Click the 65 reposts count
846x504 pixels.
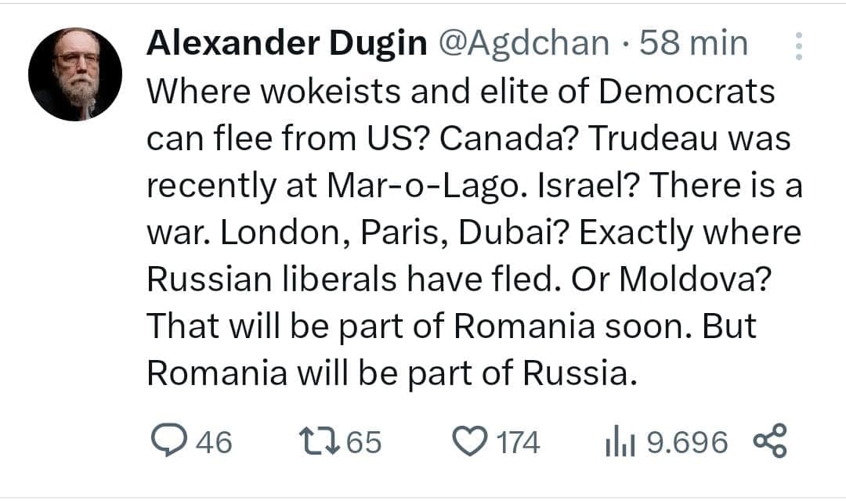click(x=363, y=442)
